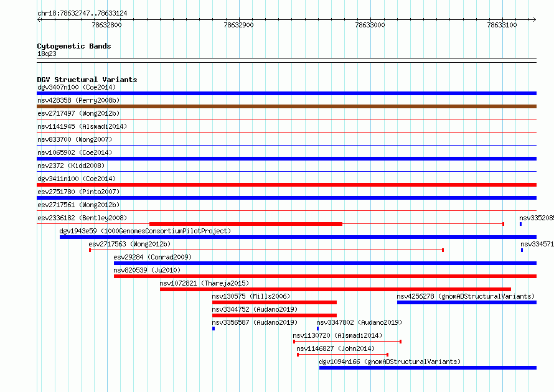This screenshot has height=392, width=554.
Task: Open the nsv833700 (Wong2007) variant
Action: [x=75, y=139]
